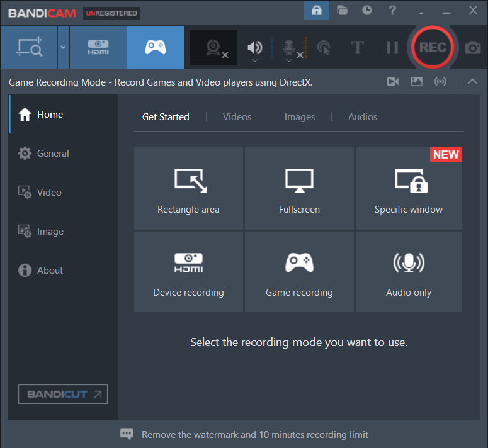Toggle the speaker sound icon
Screen dimensions: 488x448
[255, 47]
